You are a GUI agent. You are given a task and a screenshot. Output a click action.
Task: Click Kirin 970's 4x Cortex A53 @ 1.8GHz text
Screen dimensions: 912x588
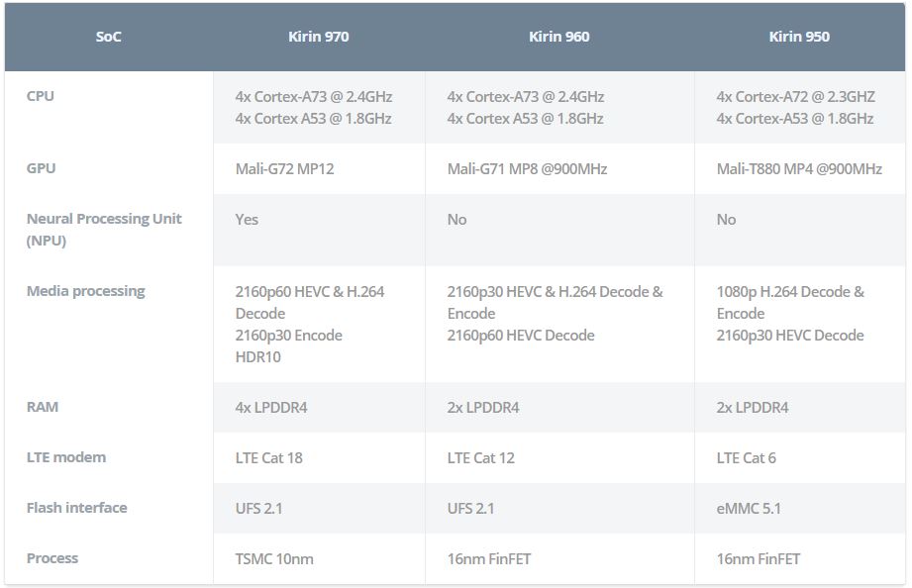313,118
